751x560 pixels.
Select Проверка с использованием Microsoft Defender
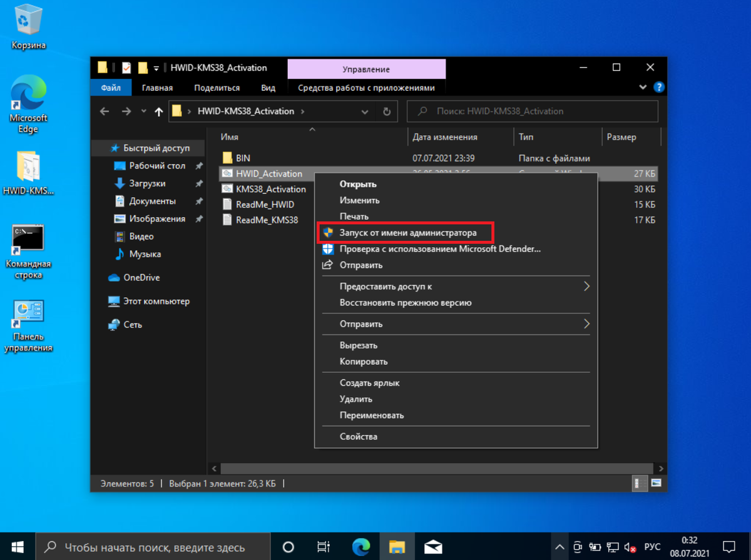click(x=440, y=249)
